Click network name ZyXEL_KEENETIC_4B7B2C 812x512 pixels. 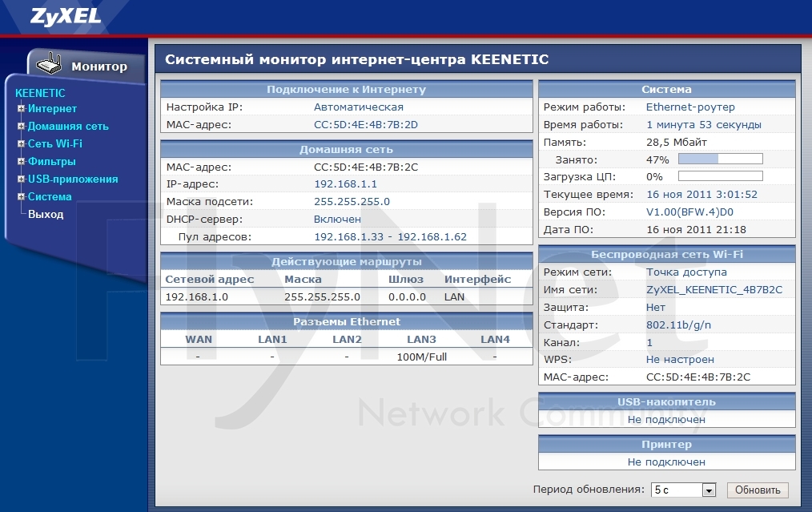pos(714,290)
